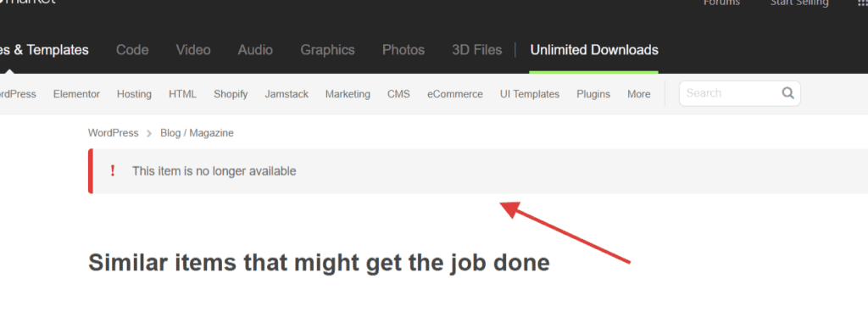Select the HTML subcategory

coord(183,94)
